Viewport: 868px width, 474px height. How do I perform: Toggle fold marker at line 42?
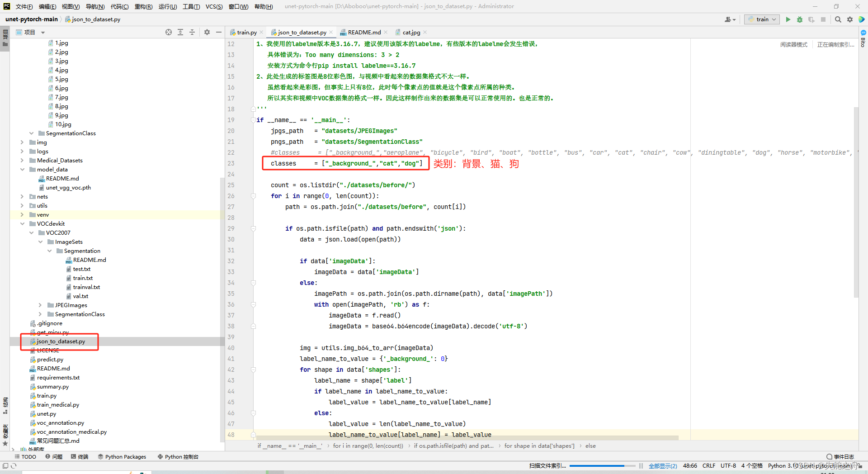[x=253, y=370]
